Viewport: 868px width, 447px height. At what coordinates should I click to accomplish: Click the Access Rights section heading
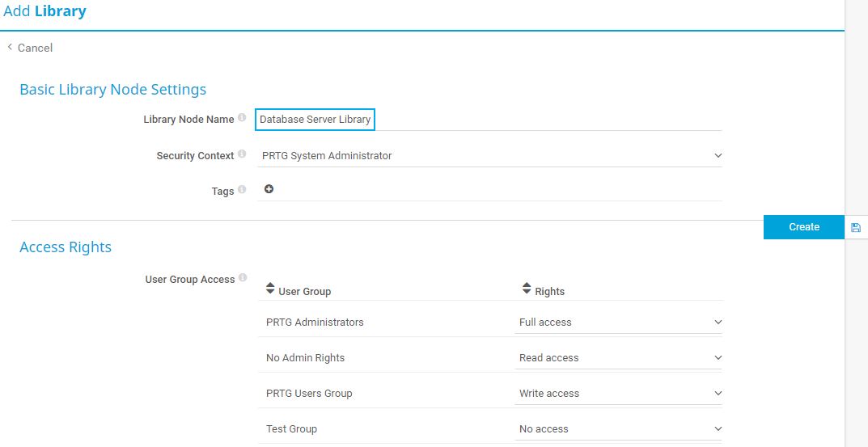[x=66, y=247]
